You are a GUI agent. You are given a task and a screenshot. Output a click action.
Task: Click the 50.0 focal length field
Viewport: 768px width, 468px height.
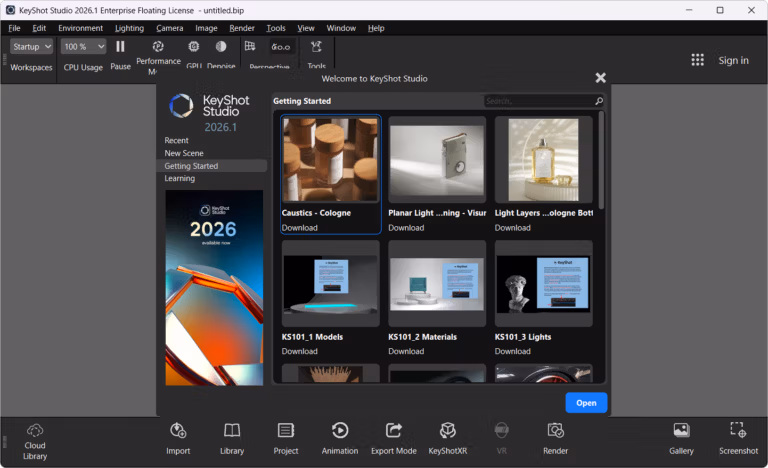tap(281, 47)
